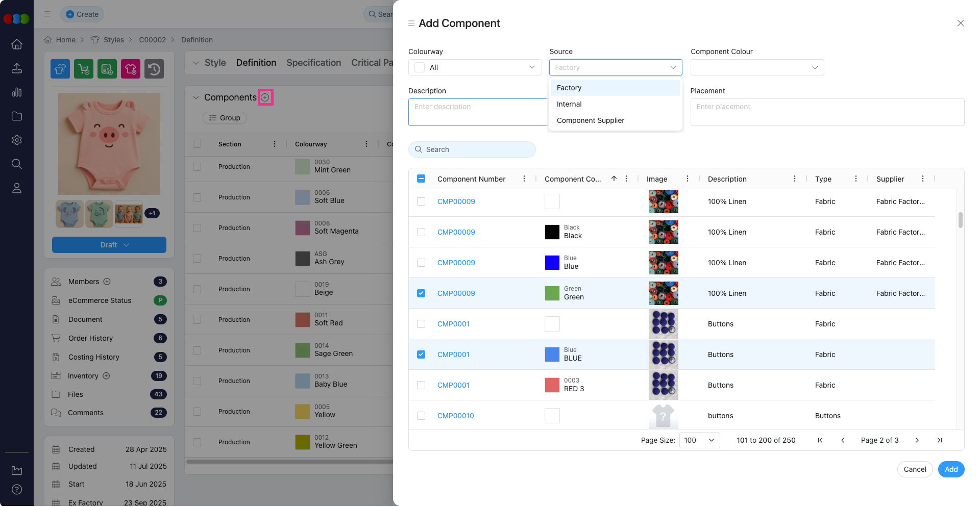Click the component Search field

[472, 149]
